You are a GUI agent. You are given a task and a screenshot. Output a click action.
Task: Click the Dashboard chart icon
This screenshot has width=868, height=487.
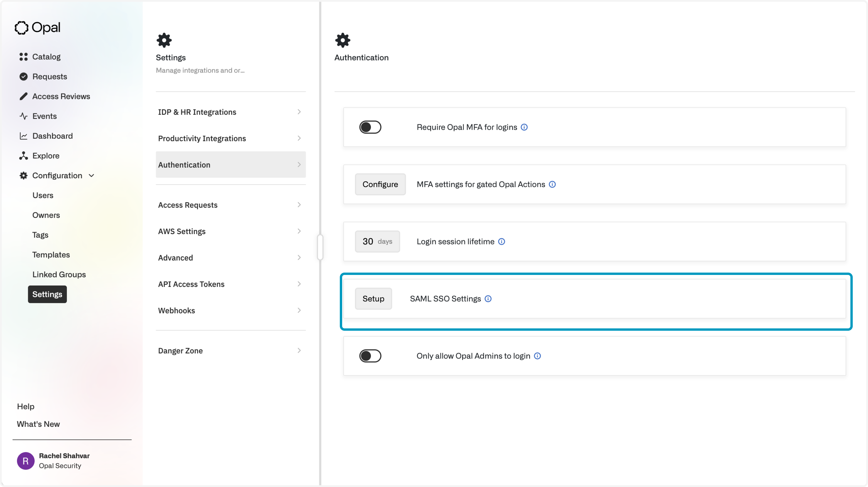(23, 136)
